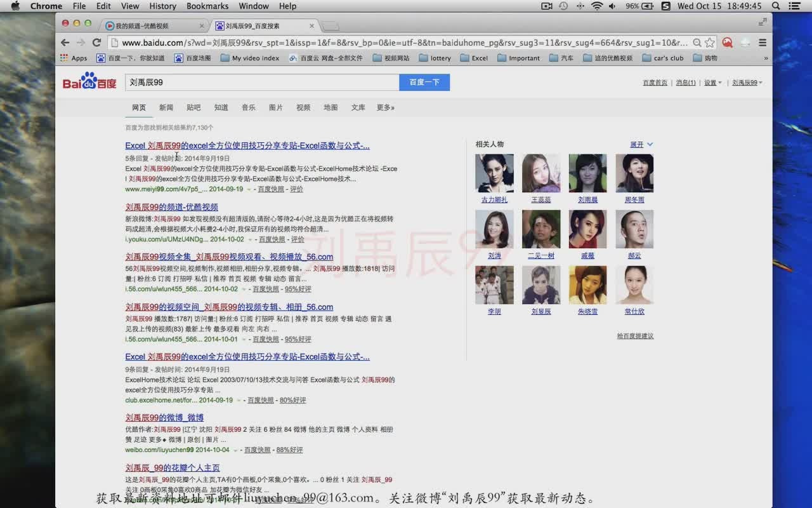Click the 给百度提建议 link
The height and width of the screenshot is (508, 812).
635,336
